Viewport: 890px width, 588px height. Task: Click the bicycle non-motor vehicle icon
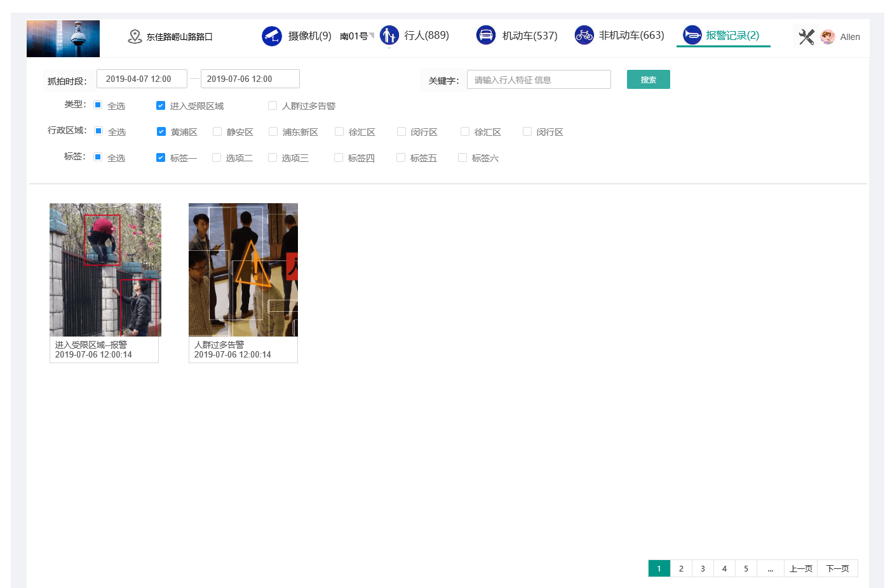[584, 35]
